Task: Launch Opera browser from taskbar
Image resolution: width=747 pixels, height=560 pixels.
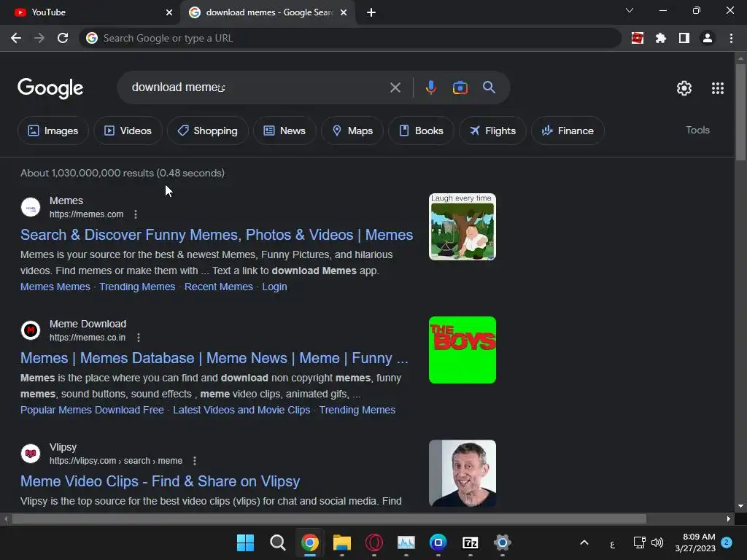Action: click(x=374, y=542)
